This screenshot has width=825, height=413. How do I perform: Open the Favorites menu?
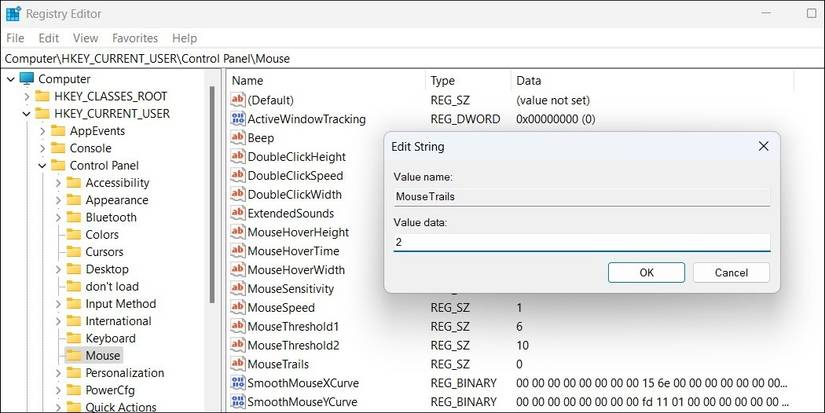coord(135,38)
